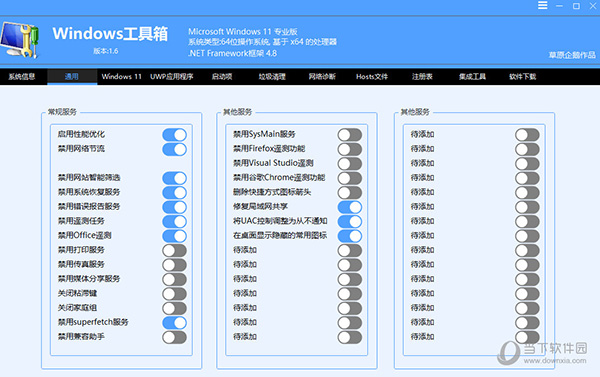The image size is (600, 377).
Task: Toggle the 禁用系统恢复服务 switch
Action: point(174,193)
